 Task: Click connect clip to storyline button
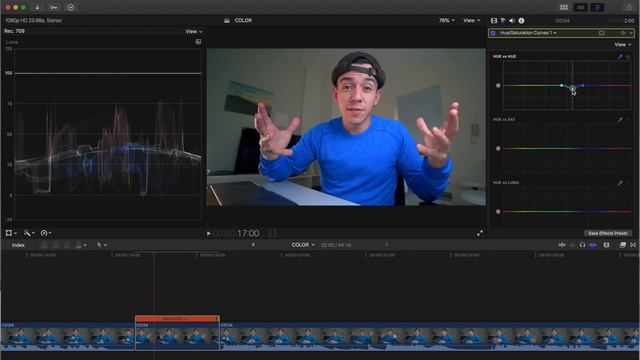(44, 245)
